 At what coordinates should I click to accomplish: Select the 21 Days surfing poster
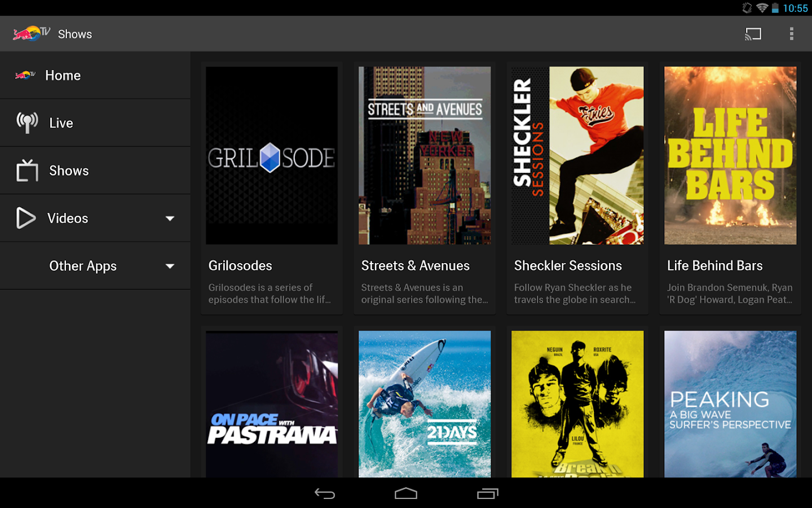[x=425, y=404]
